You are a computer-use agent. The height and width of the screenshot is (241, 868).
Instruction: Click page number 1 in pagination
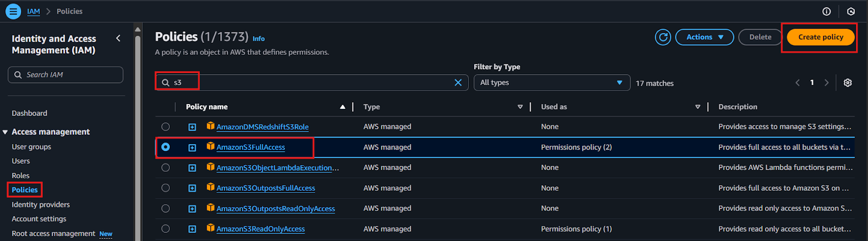(812, 82)
